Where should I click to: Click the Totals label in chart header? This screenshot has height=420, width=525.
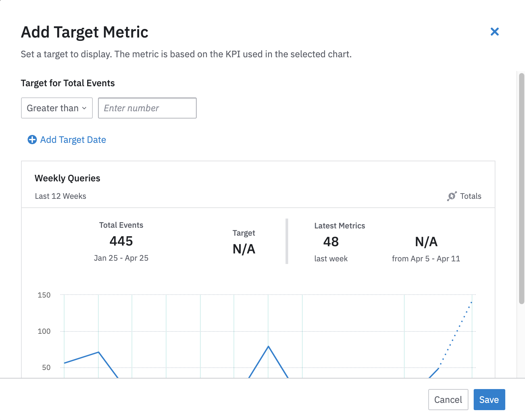[x=470, y=196]
